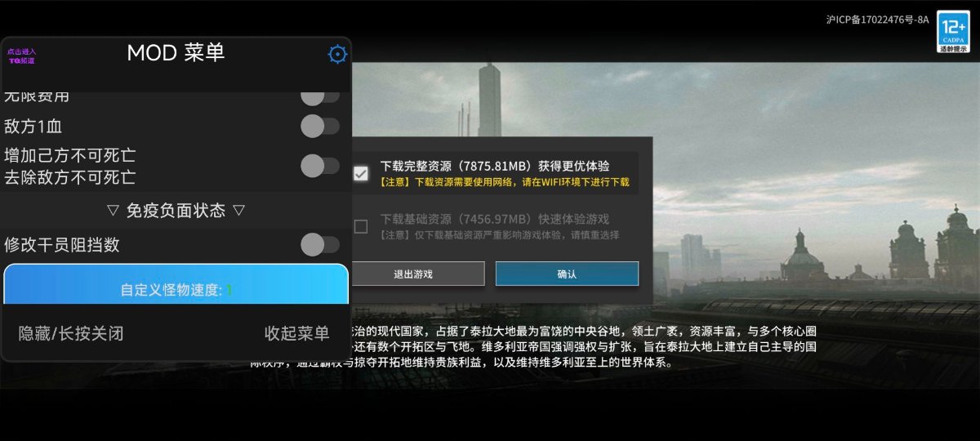Collapse menu via 收起菜单
Image resolution: width=980 pixels, height=441 pixels.
pos(296,333)
